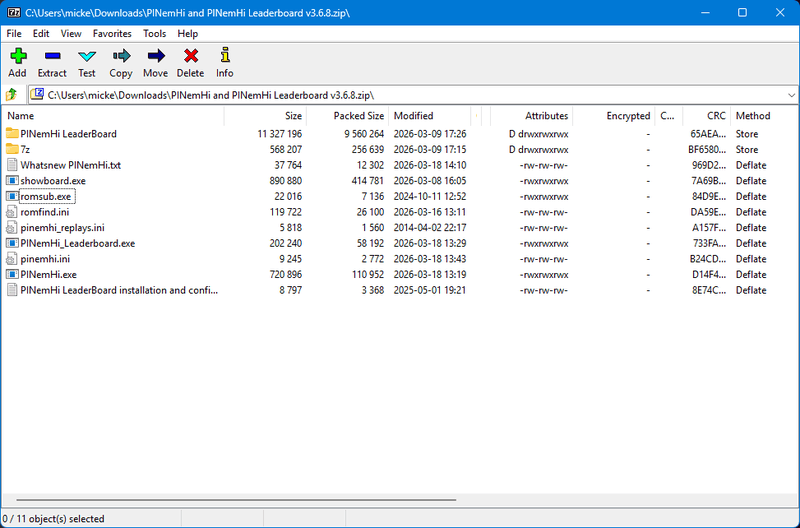The height and width of the screenshot is (528, 800).
Task: Open the View menu
Action: point(71,34)
